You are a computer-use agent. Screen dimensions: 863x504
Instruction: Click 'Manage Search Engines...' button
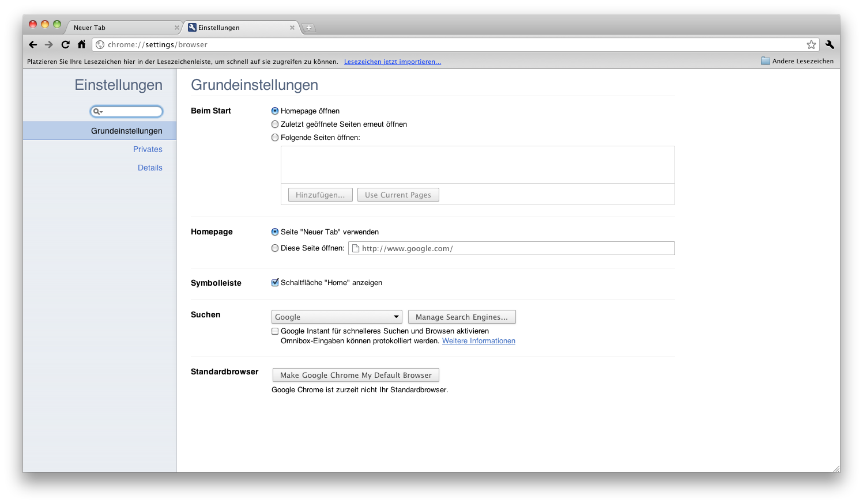pos(462,317)
